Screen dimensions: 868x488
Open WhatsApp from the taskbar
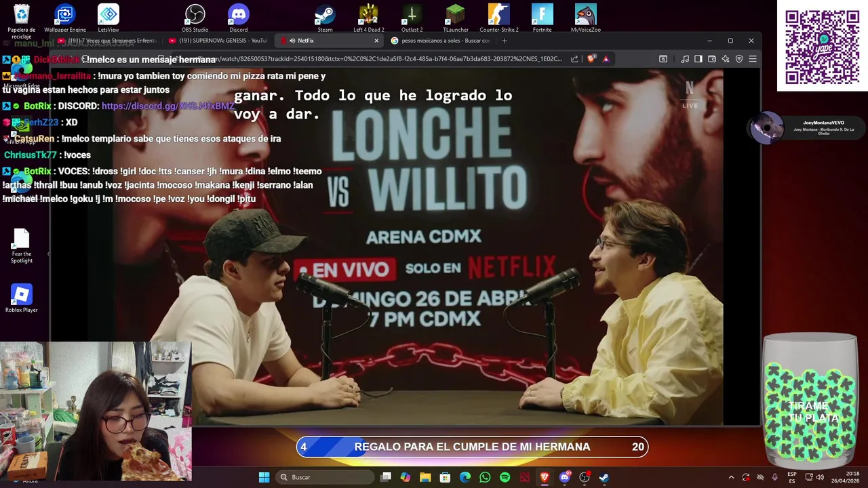click(485, 477)
